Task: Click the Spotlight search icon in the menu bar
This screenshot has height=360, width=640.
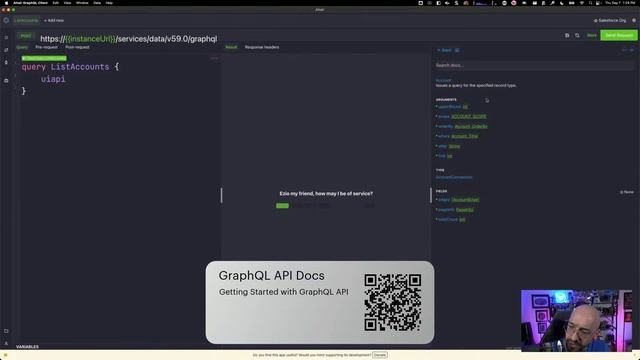Action: [x=590, y=3]
